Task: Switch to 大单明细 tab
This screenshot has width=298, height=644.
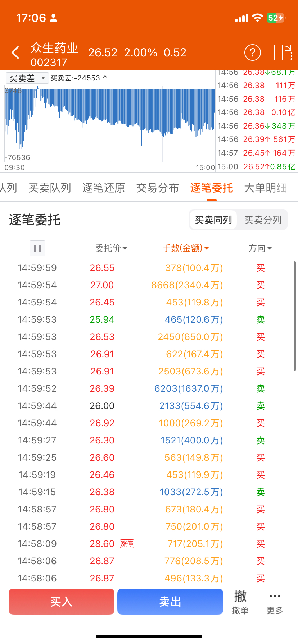Action: point(266,188)
